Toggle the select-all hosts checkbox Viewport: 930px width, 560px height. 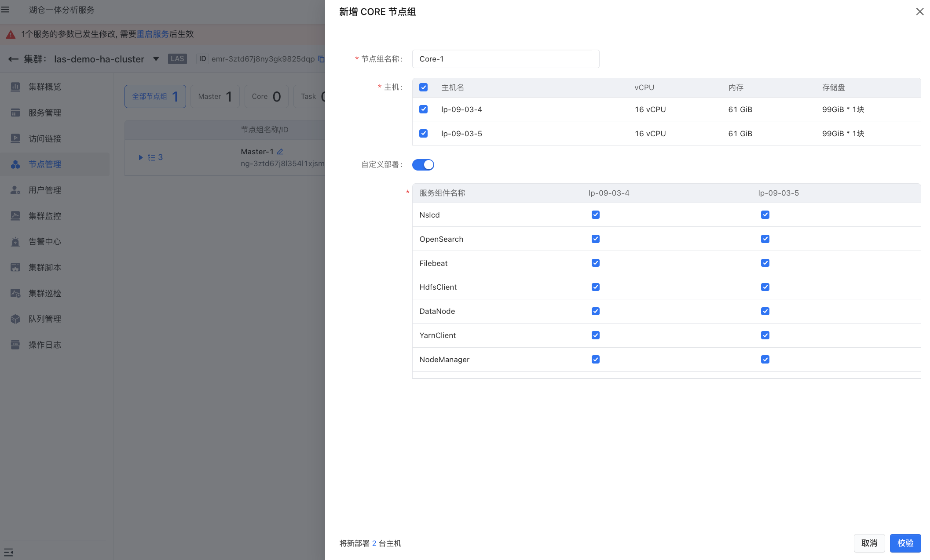(423, 87)
